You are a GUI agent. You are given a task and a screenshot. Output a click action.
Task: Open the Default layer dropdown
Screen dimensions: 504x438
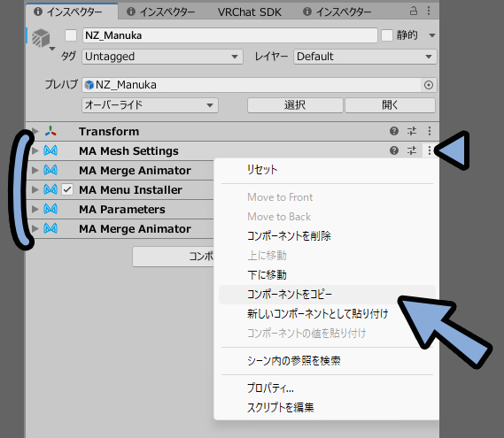tap(365, 57)
